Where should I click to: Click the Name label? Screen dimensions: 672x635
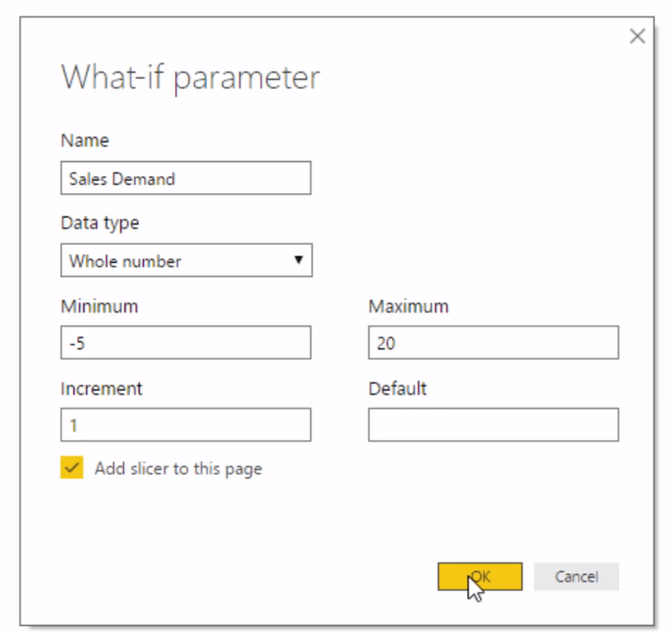(85, 141)
